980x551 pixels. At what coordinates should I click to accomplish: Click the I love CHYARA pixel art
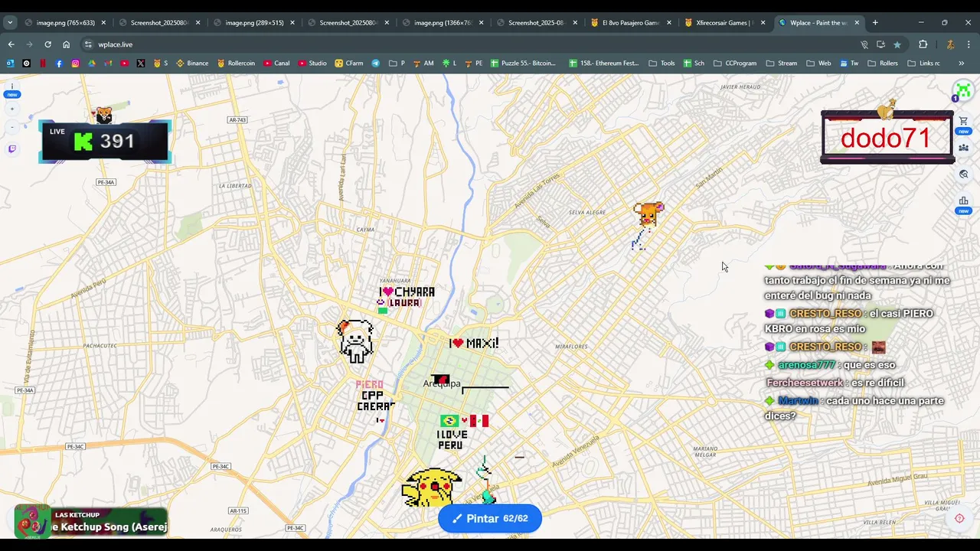pos(407,292)
